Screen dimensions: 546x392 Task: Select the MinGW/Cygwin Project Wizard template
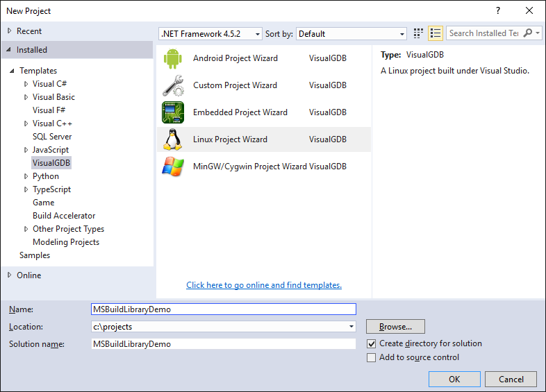pyautogui.click(x=263, y=167)
